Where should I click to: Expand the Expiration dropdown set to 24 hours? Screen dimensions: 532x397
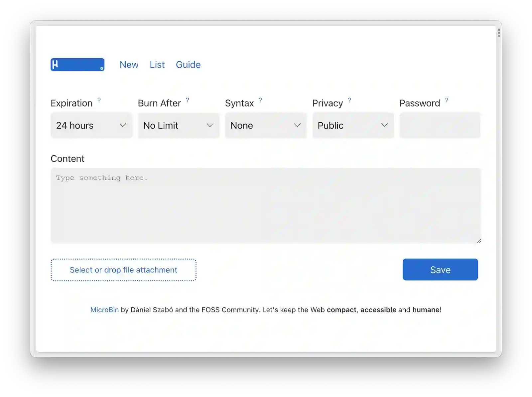click(91, 125)
